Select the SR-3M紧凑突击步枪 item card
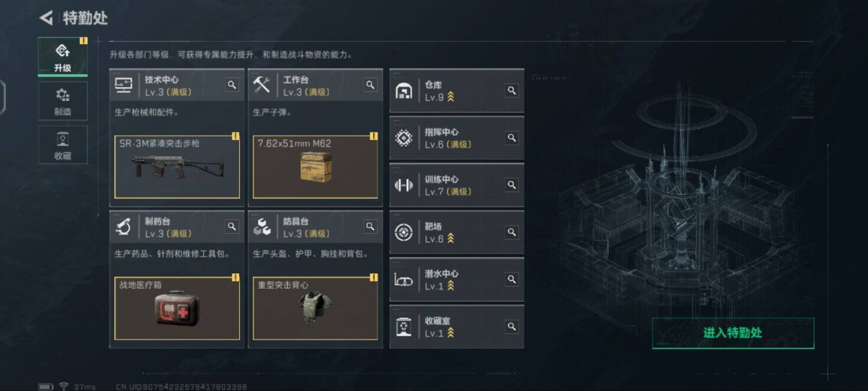The width and height of the screenshot is (868, 391). click(x=177, y=167)
